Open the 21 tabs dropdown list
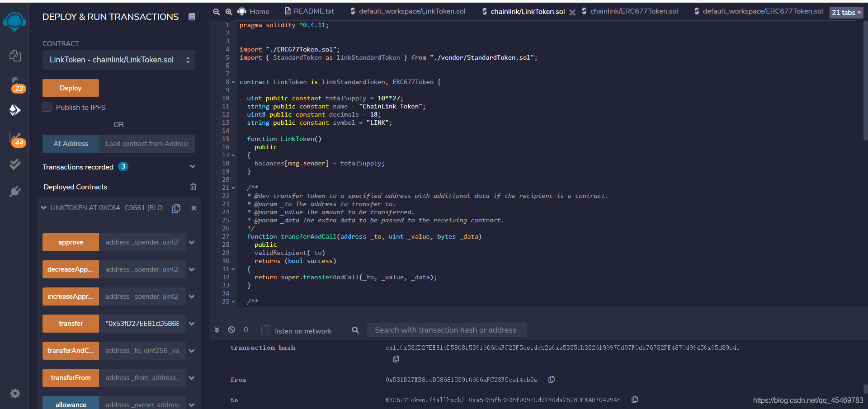 click(x=846, y=13)
